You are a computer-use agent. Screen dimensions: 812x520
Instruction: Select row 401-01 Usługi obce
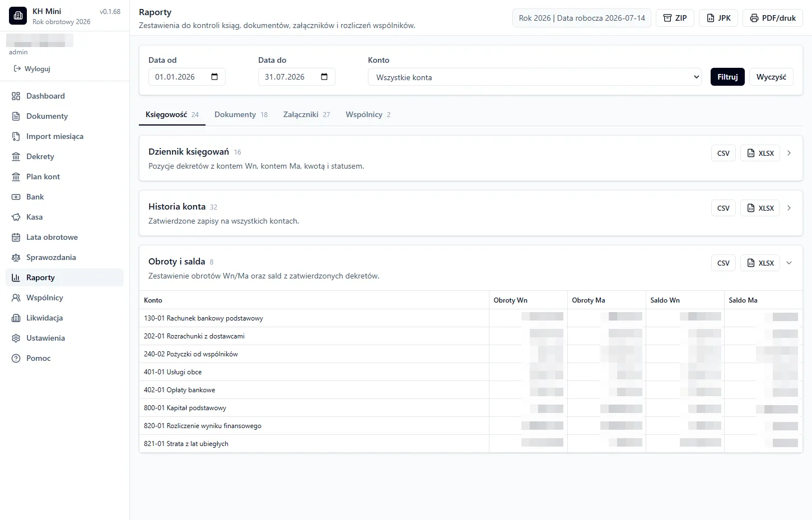471,372
